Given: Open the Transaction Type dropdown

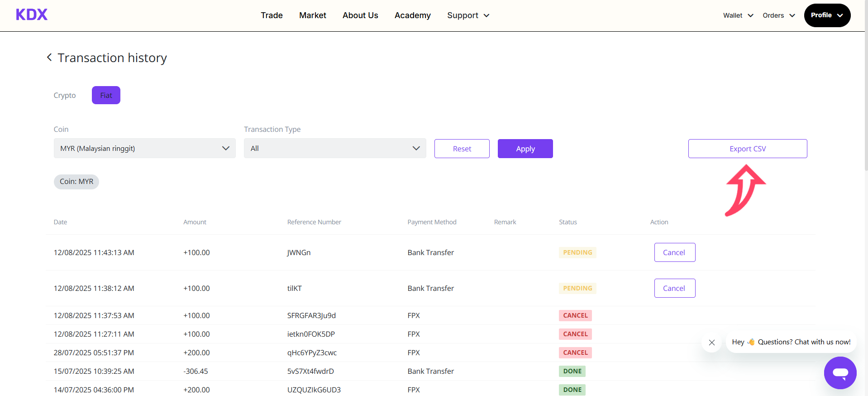Looking at the screenshot, I should click(x=335, y=148).
